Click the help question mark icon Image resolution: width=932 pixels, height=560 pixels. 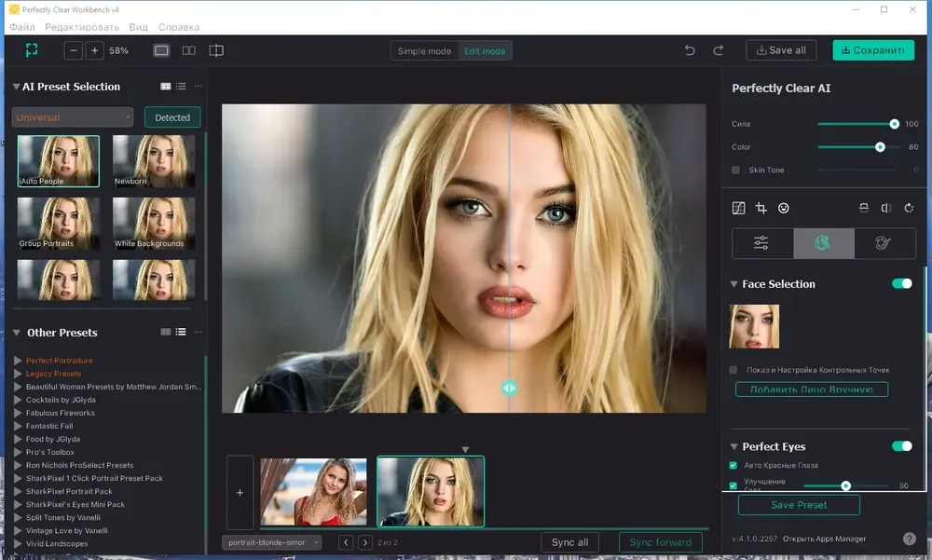pyautogui.click(x=910, y=539)
